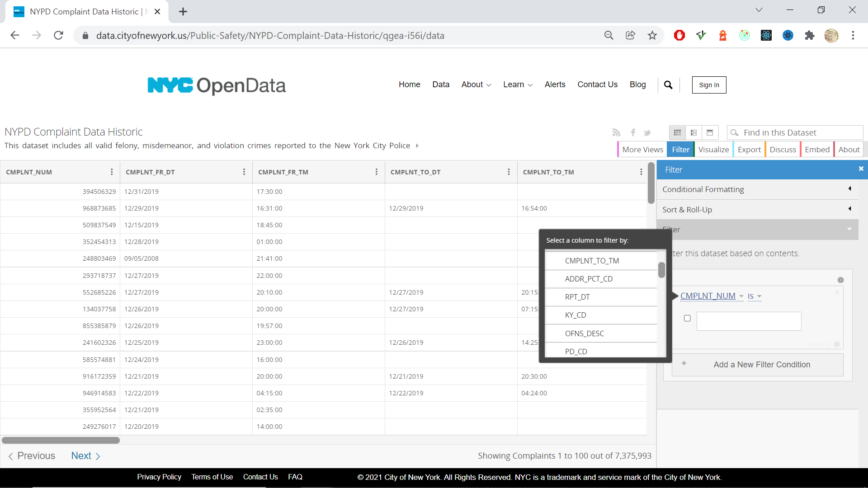Expand the Conditional Formatting section

(757, 189)
